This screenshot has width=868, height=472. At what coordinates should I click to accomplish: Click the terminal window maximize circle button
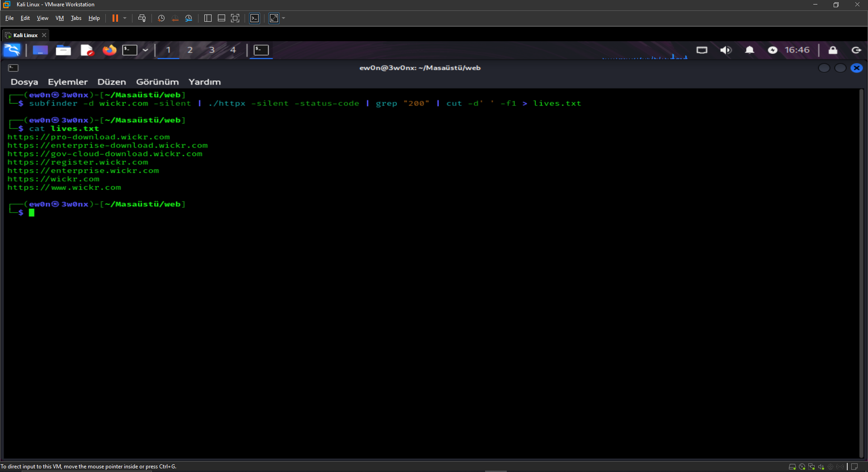click(840, 68)
